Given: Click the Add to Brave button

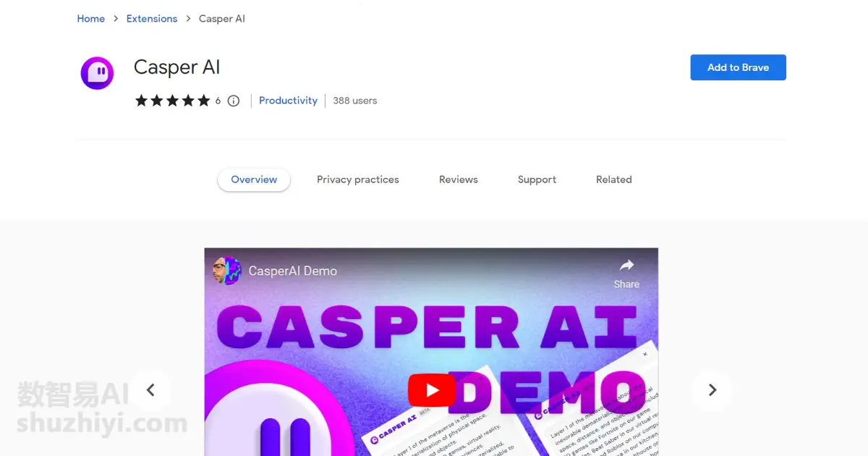Looking at the screenshot, I should coord(738,67).
